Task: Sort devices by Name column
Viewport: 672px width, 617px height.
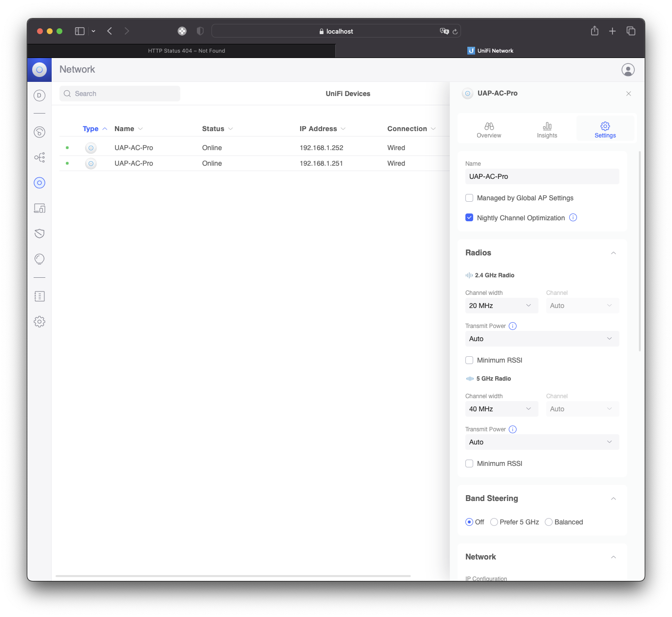Action: point(129,129)
